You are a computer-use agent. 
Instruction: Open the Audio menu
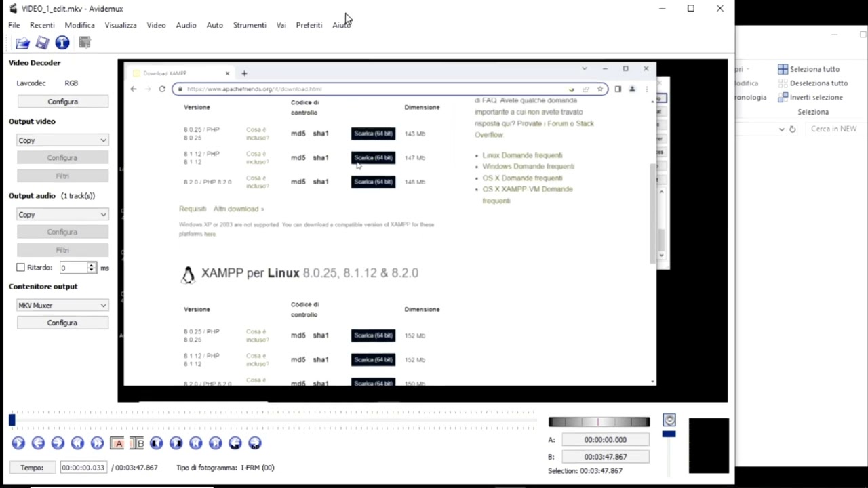click(186, 25)
